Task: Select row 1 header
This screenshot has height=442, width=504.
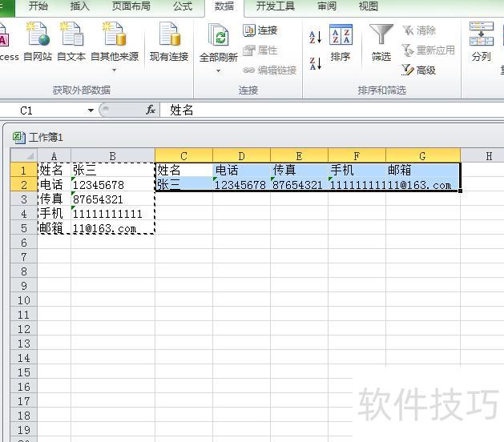Action: (x=24, y=170)
